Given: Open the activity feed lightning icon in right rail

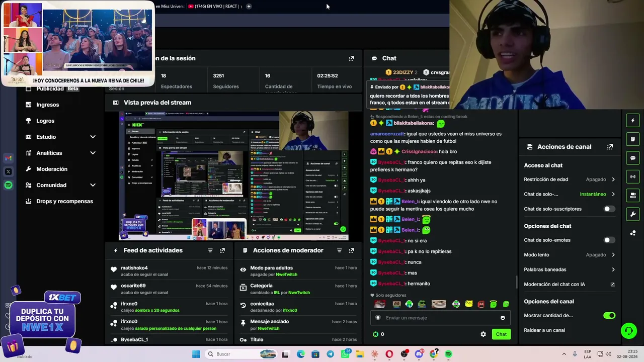Looking at the screenshot, I should coord(633,120).
